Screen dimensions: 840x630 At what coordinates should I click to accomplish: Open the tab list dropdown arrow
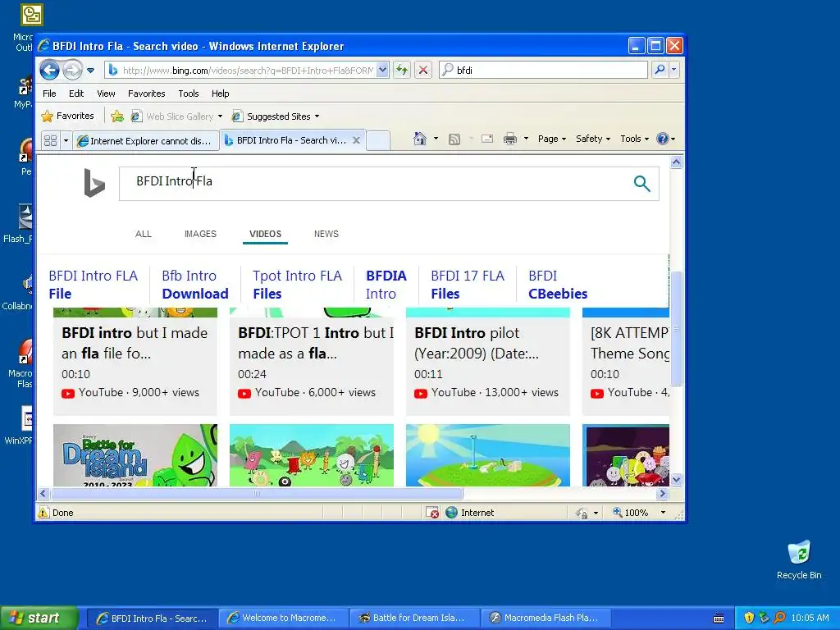[x=66, y=140]
